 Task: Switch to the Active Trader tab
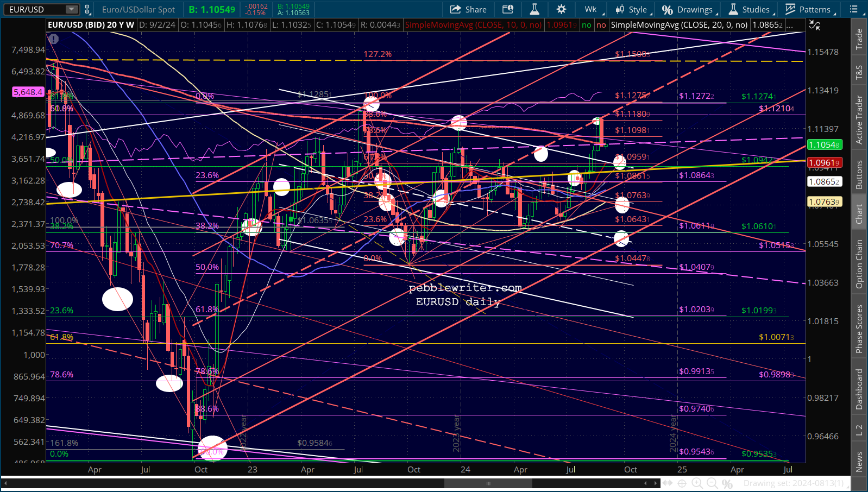pyautogui.click(x=859, y=120)
